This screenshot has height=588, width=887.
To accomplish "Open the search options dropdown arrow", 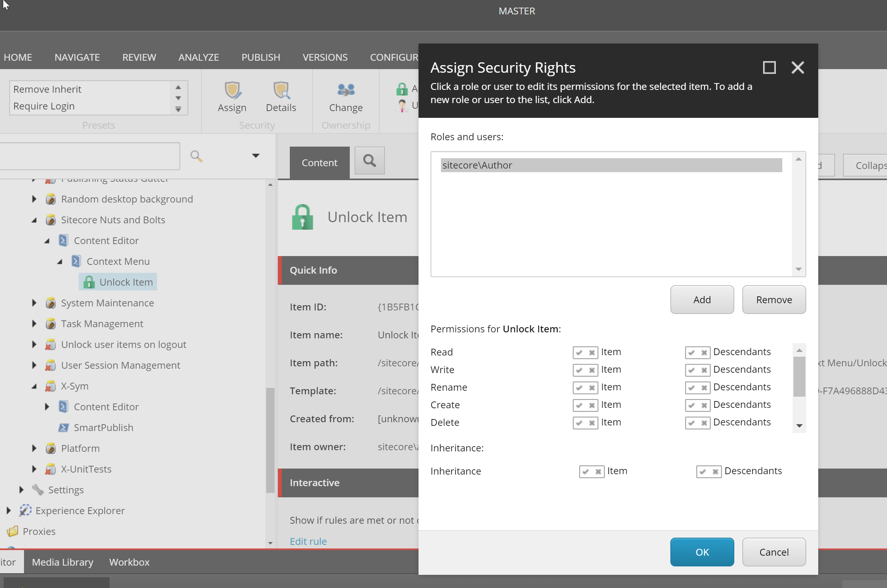I will point(256,156).
